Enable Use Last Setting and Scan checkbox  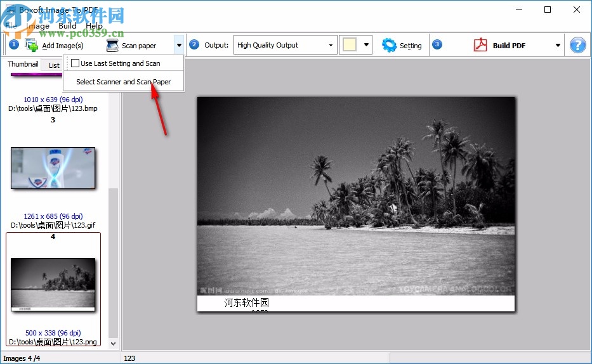(75, 63)
